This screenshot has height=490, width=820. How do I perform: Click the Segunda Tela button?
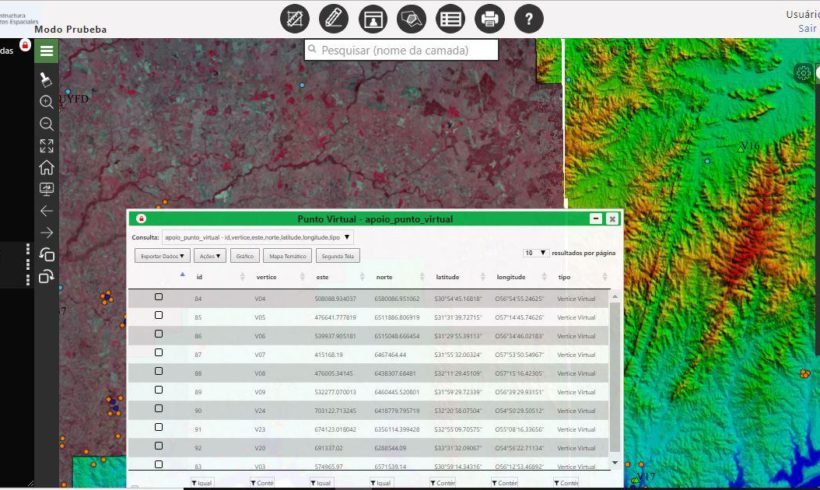pos(338,256)
